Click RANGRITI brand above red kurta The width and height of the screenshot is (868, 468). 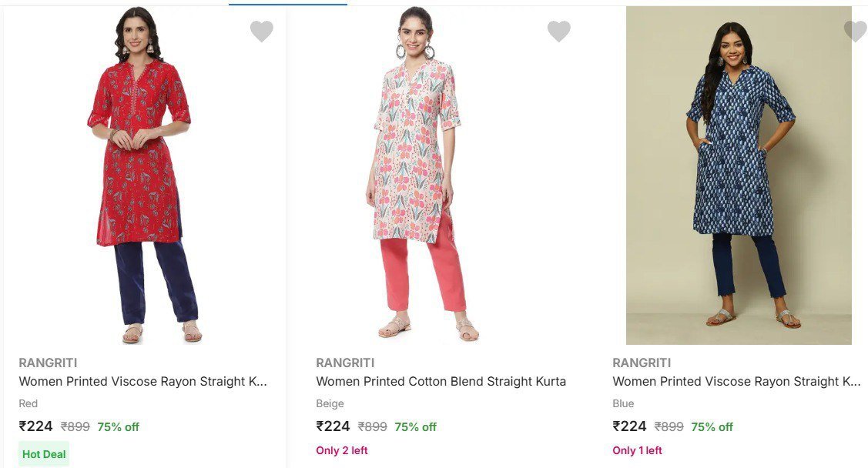pos(48,363)
